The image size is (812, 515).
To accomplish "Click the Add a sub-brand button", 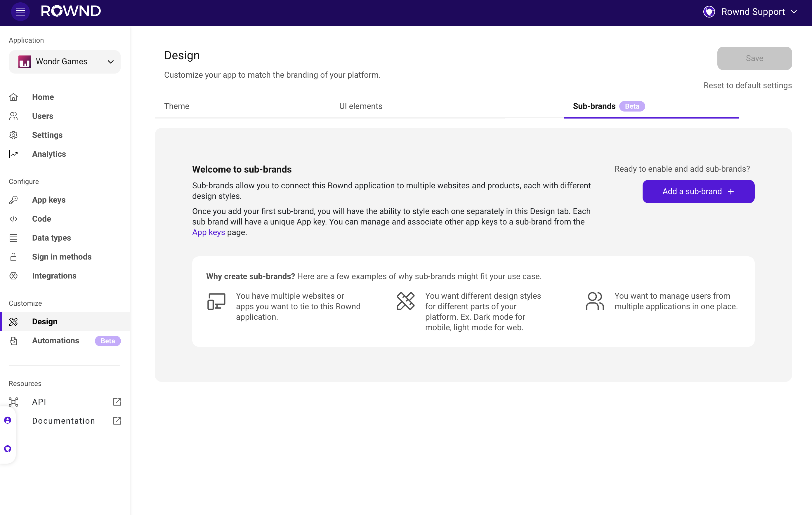I will 698,192.
